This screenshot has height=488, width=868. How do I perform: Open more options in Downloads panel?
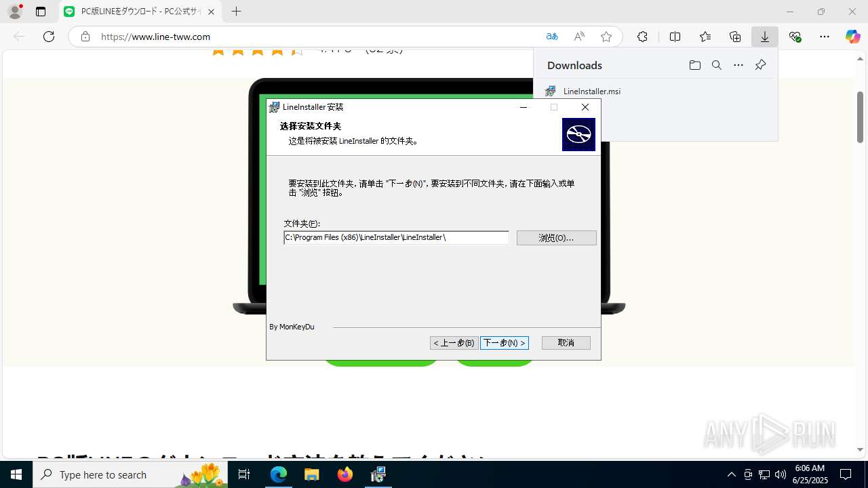coord(738,66)
